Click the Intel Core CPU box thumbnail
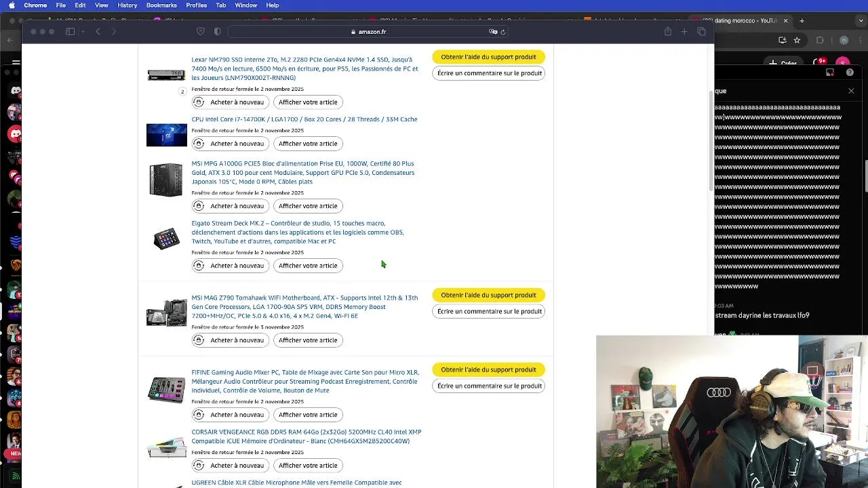 coord(166,135)
